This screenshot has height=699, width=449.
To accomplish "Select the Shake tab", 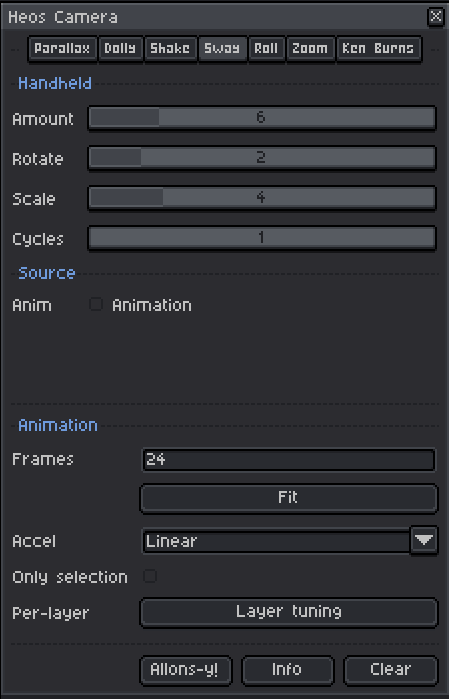I will tap(170, 49).
